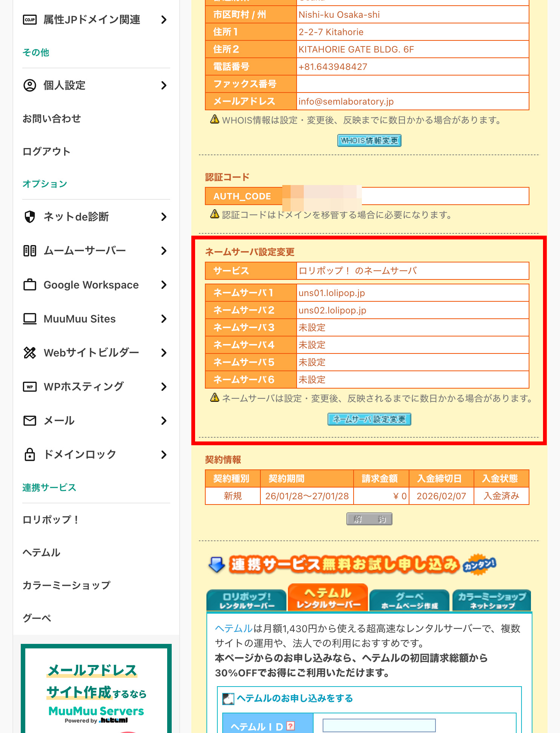Switch to the カラーミーショップ ネットショップ tab
This screenshot has height=733, width=560.
click(492, 600)
